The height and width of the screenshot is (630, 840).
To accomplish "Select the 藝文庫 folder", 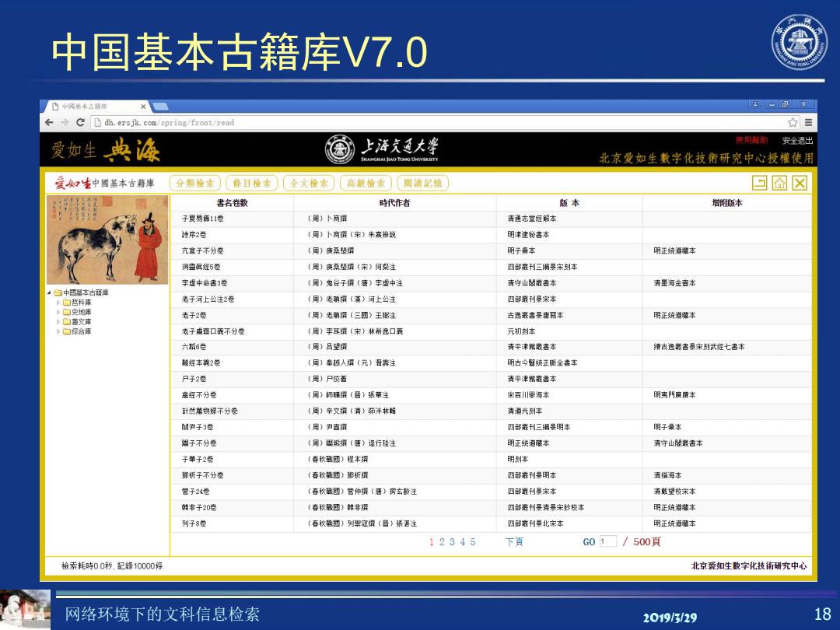I will pyautogui.click(x=77, y=322).
